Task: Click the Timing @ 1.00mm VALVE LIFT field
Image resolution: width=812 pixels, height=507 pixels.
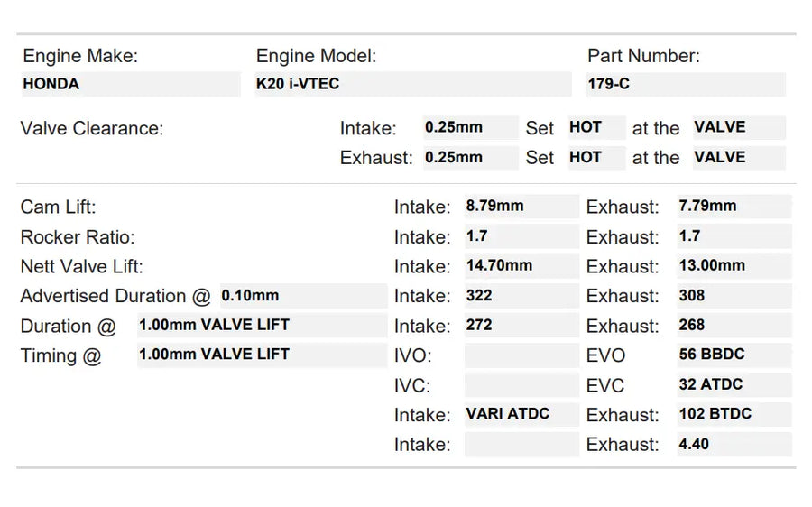Action: click(x=262, y=355)
